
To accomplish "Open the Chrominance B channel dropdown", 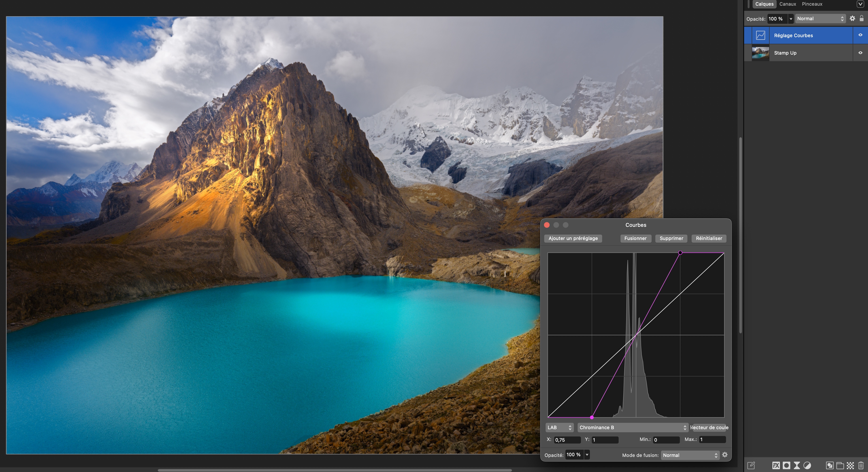I will point(633,428).
